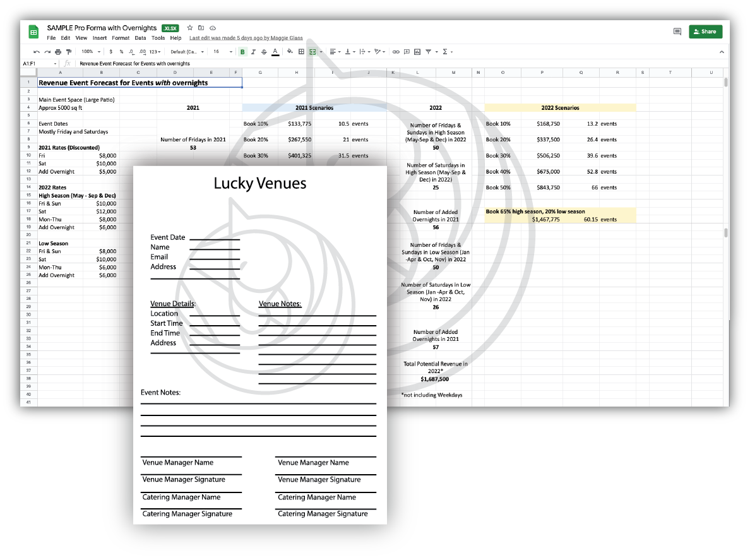The height and width of the screenshot is (560, 750).
Task: Increase decimal places
Action: [x=142, y=52]
